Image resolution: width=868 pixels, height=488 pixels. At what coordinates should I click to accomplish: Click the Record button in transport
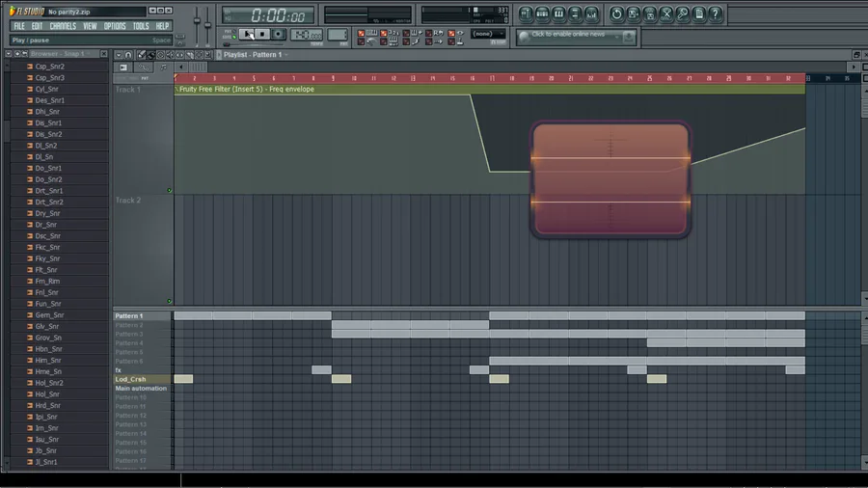coord(278,35)
